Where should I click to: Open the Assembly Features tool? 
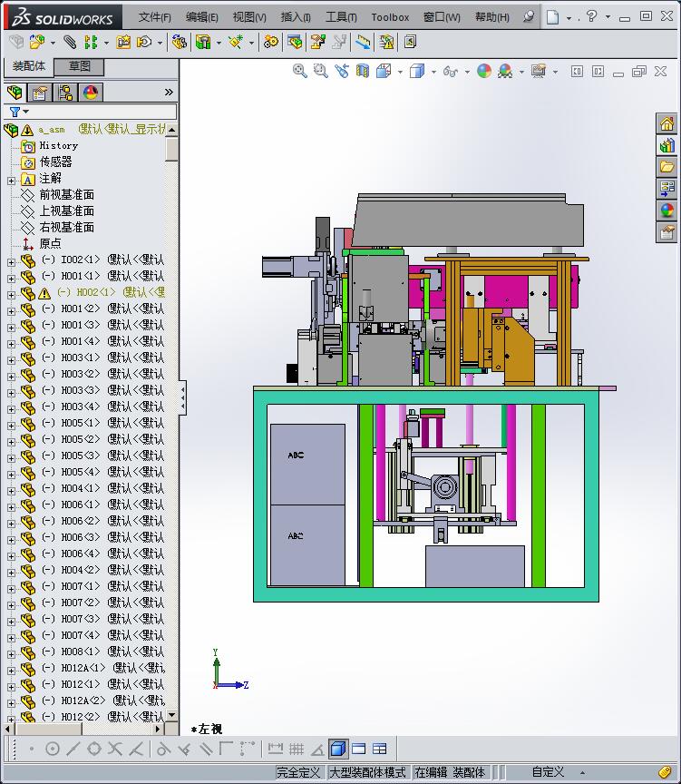203,42
